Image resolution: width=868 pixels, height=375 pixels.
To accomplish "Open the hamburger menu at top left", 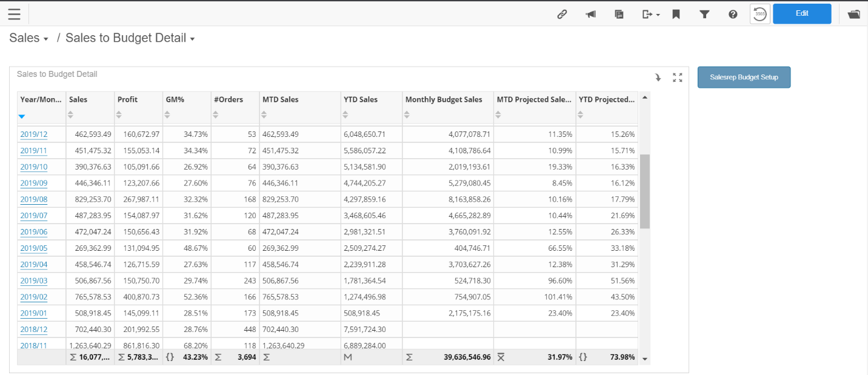I will [14, 13].
